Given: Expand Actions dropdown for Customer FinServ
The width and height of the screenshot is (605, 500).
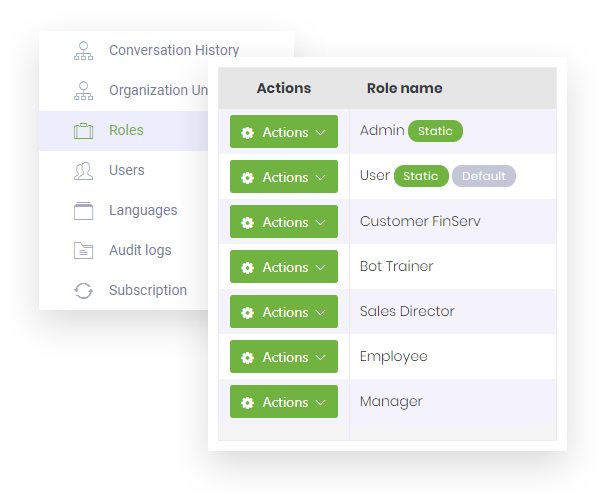Looking at the screenshot, I should click(284, 222).
